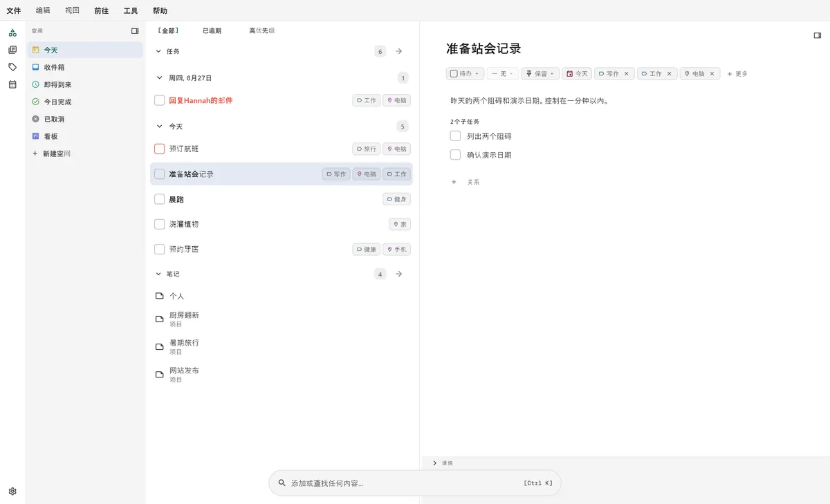Open 收件箱 in sidebar

(x=85, y=67)
